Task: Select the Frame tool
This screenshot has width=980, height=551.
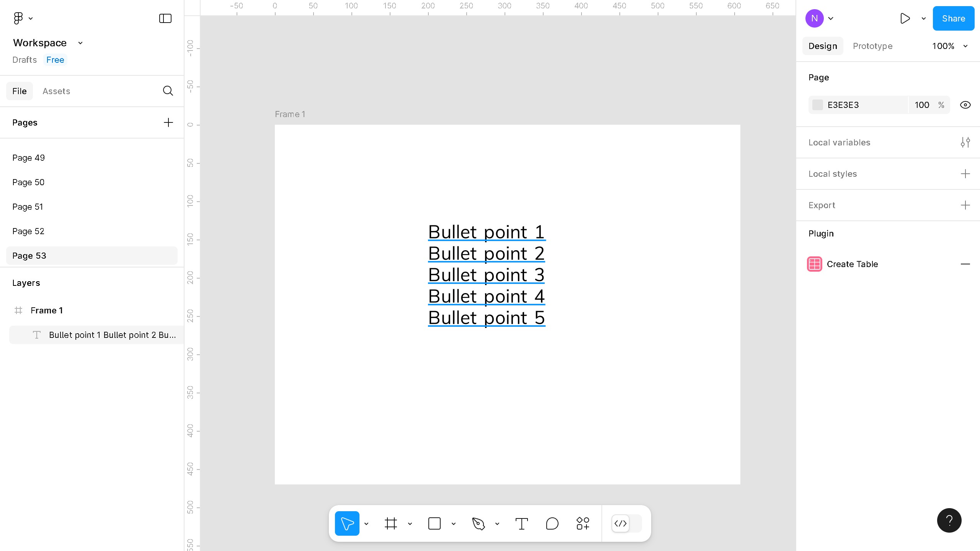Action: (x=390, y=523)
